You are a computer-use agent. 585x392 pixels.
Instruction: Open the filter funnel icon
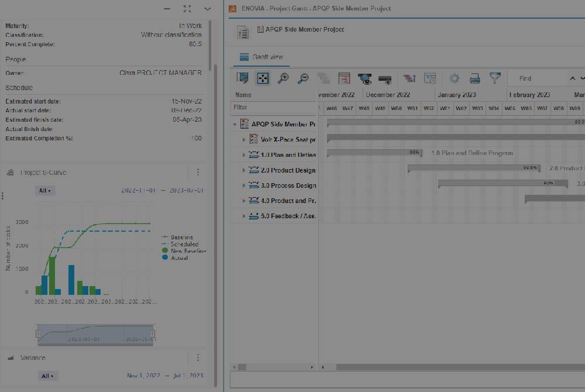(x=495, y=78)
